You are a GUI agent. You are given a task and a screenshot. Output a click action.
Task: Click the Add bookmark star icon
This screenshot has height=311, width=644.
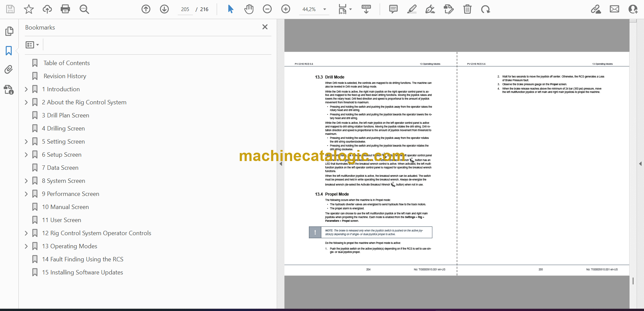click(x=29, y=9)
